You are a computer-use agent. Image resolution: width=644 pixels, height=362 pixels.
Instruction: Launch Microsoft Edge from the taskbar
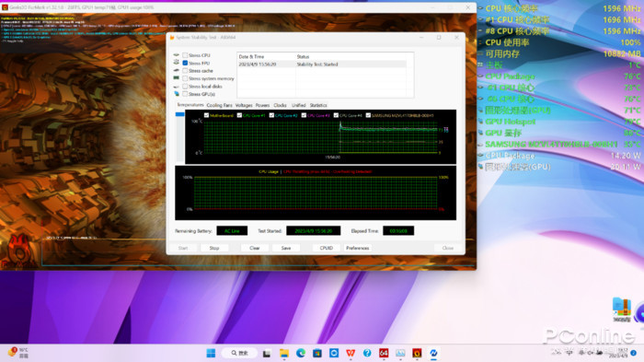point(301,353)
